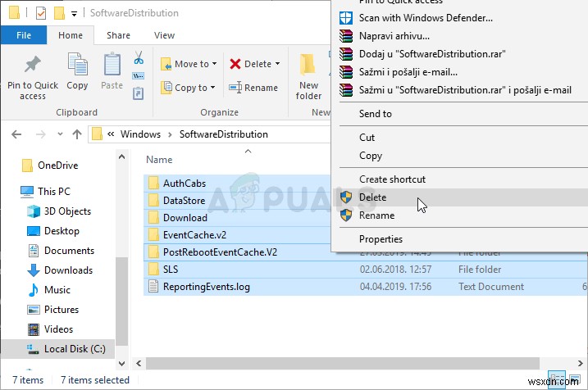The height and width of the screenshot is (390, 588).
Task: Choose Sažmi u SoftwareDistribution.rar i pošalji e-mail
Action: click(463, 90)
